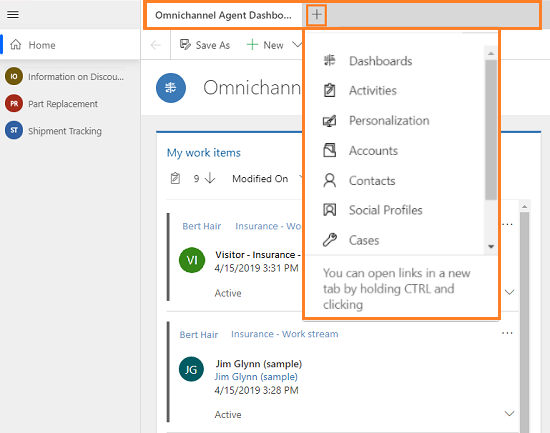Toggle the sort direction down arrow
Screen dimensions: 550x433
pyautogui.click(x=210, y=178)
